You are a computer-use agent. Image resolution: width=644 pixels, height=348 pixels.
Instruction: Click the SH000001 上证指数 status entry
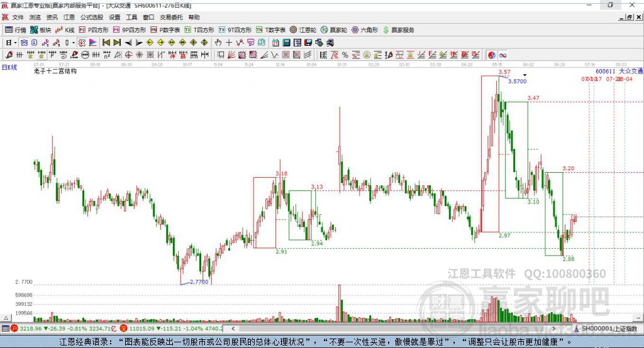click(x=609, y=329)
